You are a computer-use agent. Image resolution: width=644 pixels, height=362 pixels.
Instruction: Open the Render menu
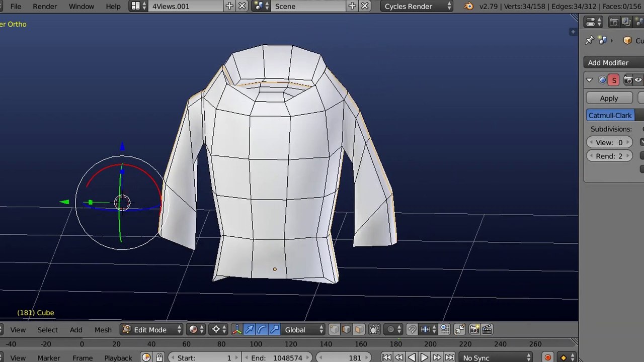pyautogui.click(x=45, y=7)
